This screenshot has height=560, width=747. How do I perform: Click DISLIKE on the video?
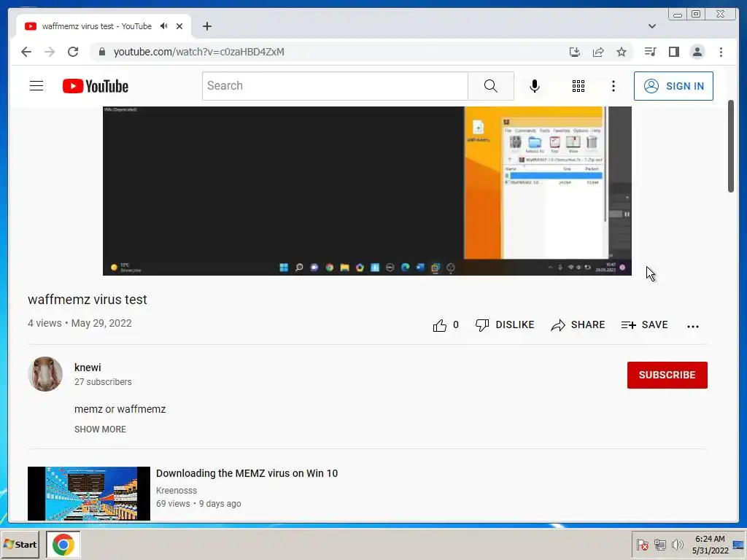pyautogui.click(x=505, y=324)
